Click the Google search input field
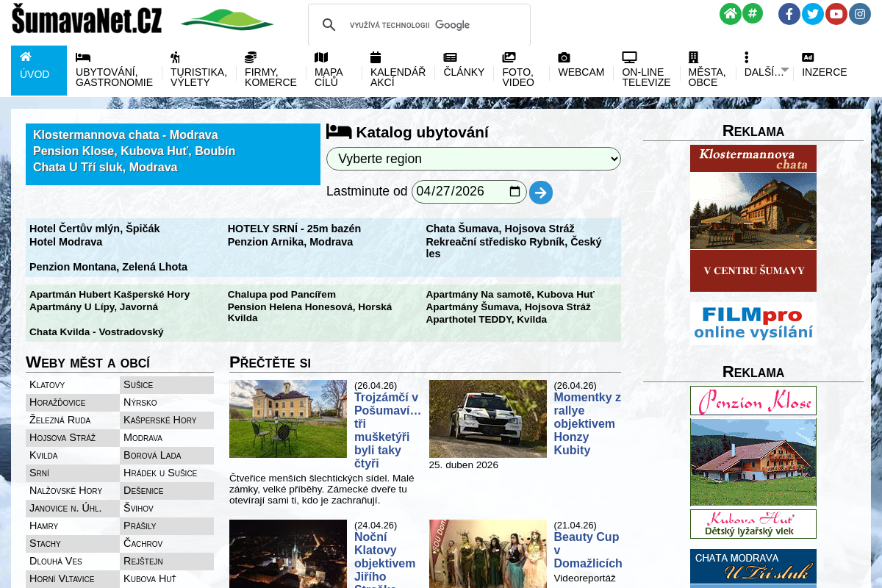The width and height of the screenshot is (882, 588). point(434,25)
